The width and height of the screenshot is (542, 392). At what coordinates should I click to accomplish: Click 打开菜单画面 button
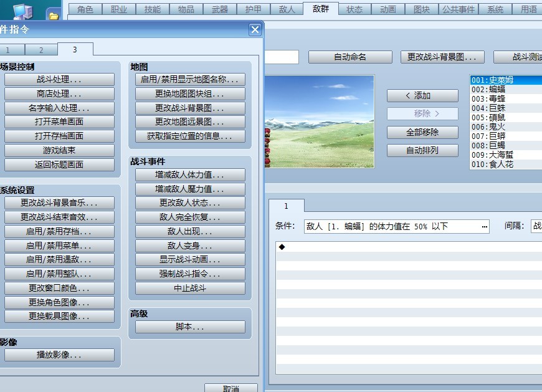point(59,122)
